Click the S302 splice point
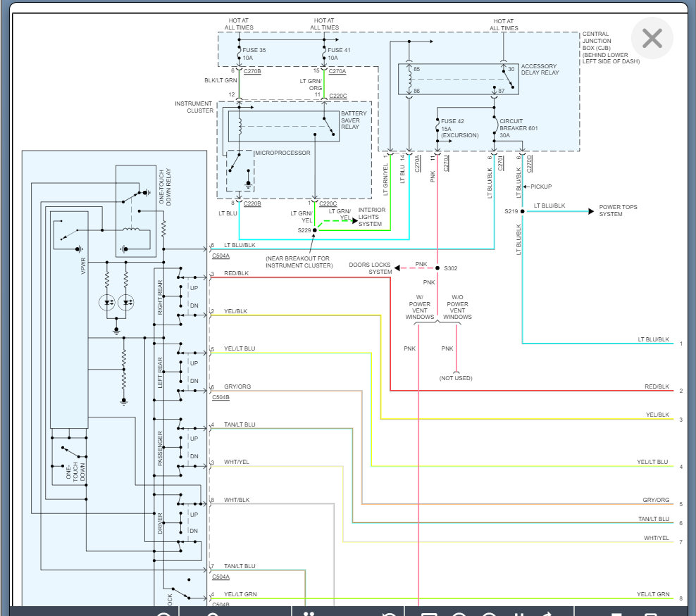The width and height of the screenshot is (696, 616). [437, 268]
